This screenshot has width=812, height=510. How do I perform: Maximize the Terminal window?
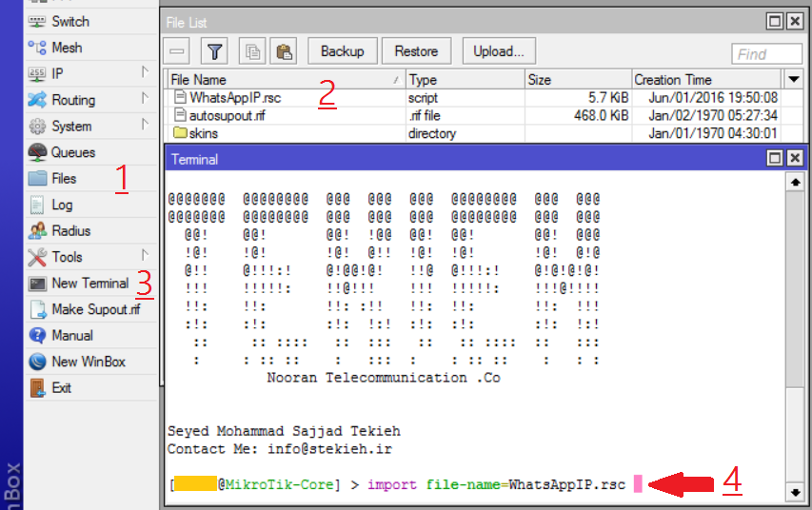(775, 158)
